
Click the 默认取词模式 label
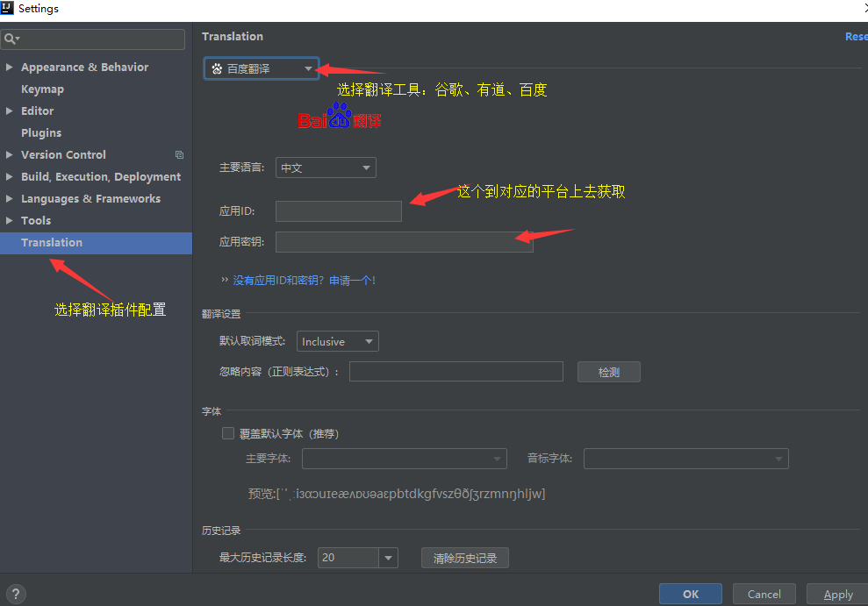click(253, 341)
